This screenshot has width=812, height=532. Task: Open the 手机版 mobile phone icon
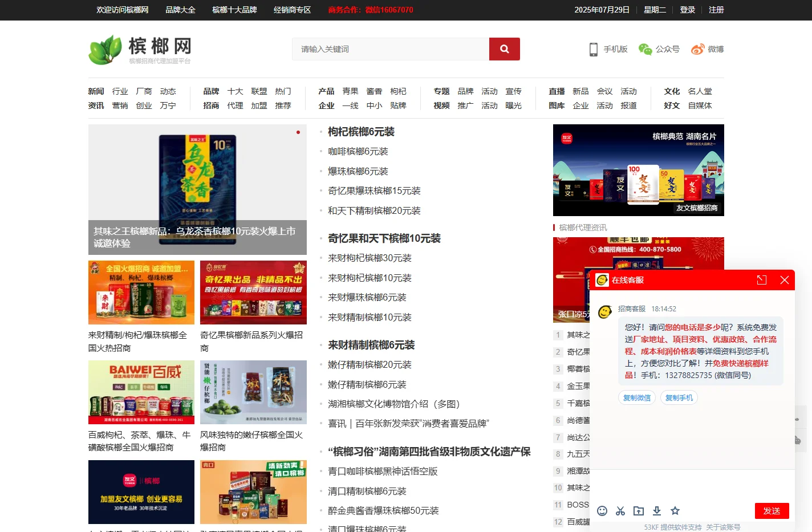(594, 49)
